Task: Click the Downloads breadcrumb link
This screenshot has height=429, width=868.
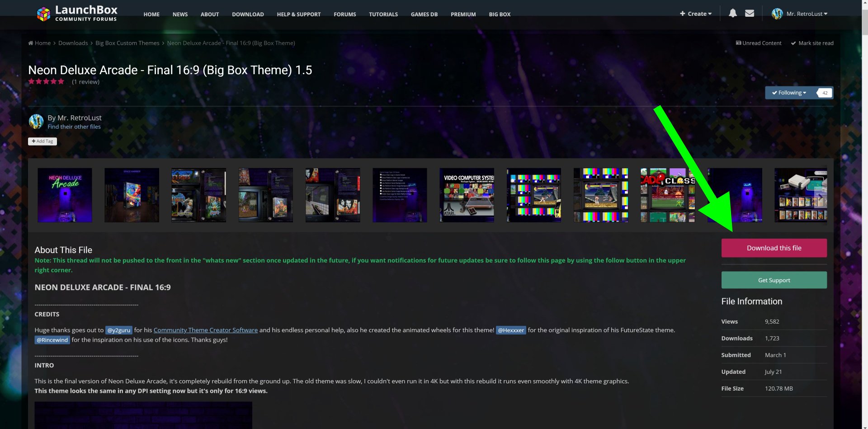Action: pyautogui.click(x=73, y=43)
